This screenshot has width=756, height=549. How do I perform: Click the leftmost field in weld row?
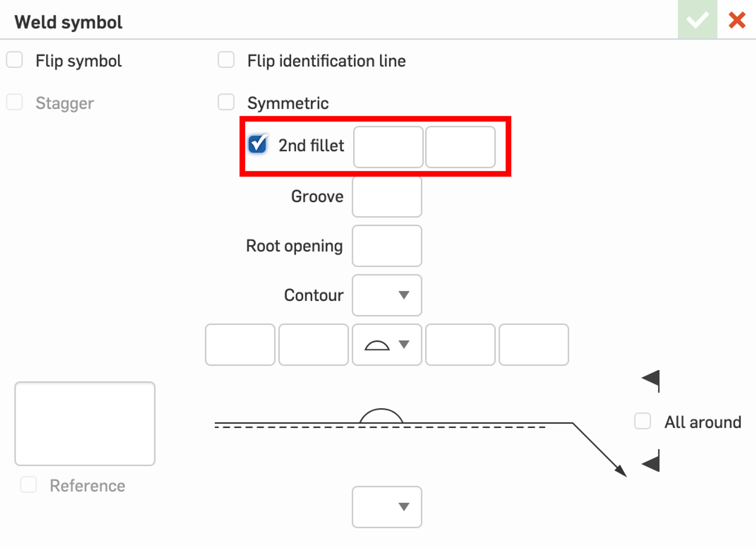coord(240,344)
